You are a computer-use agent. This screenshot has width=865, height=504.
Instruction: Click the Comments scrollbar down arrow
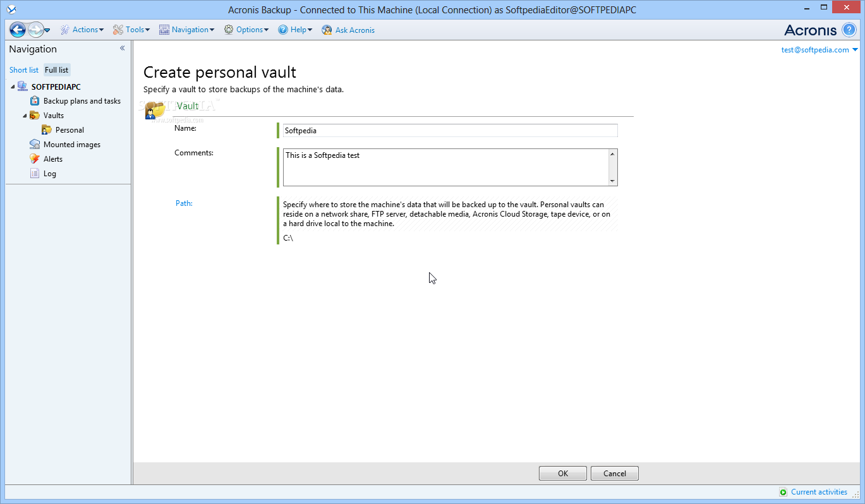coord(612,181)
